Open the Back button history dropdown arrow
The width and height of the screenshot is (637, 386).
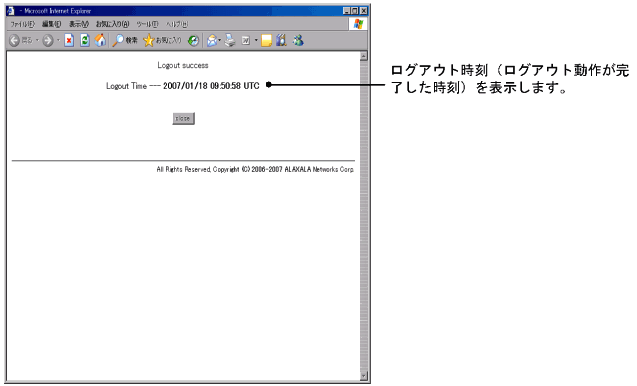[x=37, y=40]
